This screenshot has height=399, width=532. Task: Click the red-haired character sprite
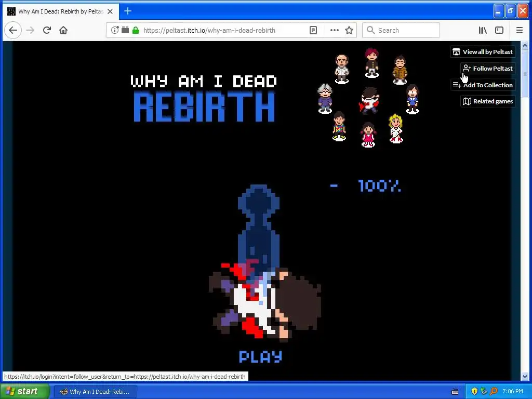click(372, 63)
